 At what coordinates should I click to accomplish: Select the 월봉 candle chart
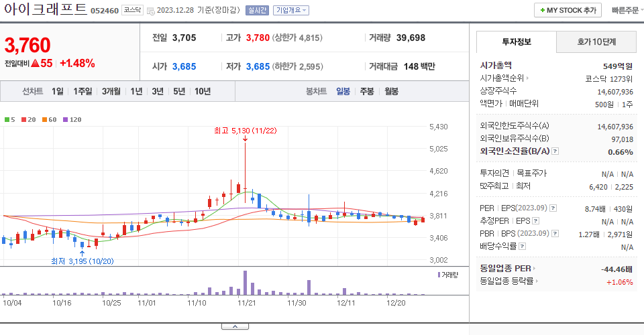click(391, 91)
